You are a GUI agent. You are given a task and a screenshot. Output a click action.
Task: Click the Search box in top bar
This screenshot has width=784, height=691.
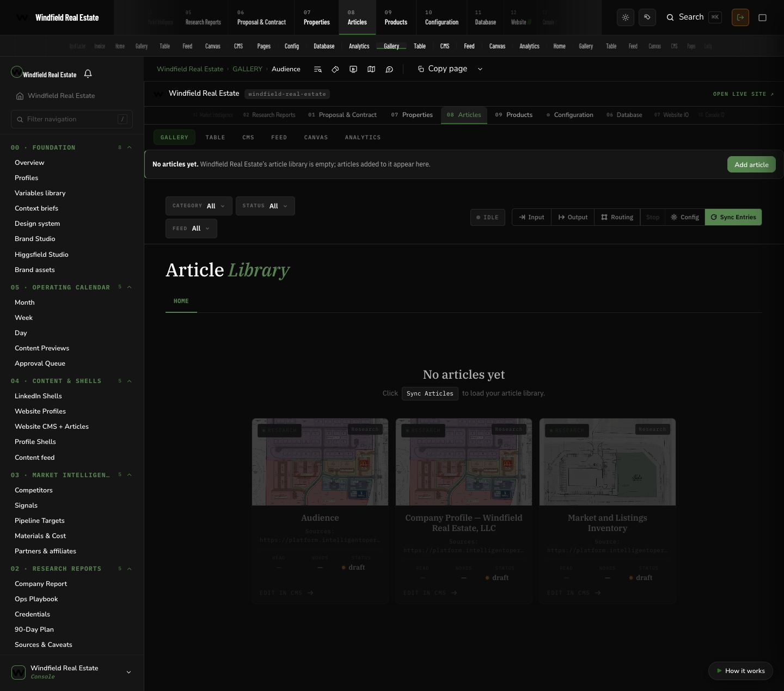(694, 17)
